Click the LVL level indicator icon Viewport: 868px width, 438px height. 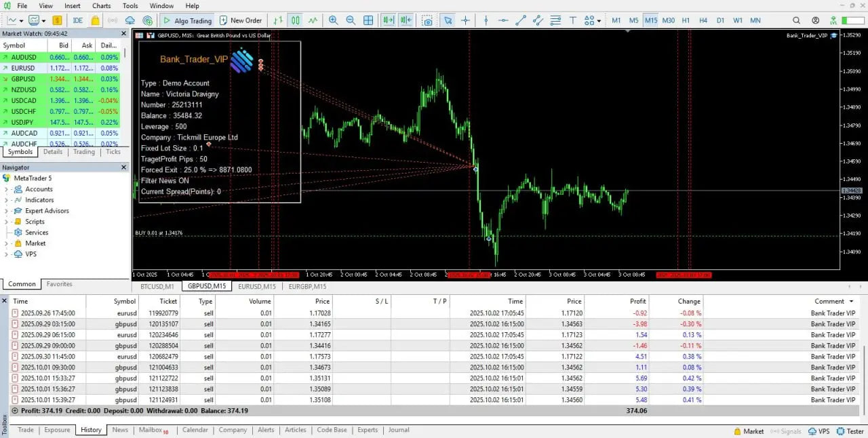tap(834, 20)
